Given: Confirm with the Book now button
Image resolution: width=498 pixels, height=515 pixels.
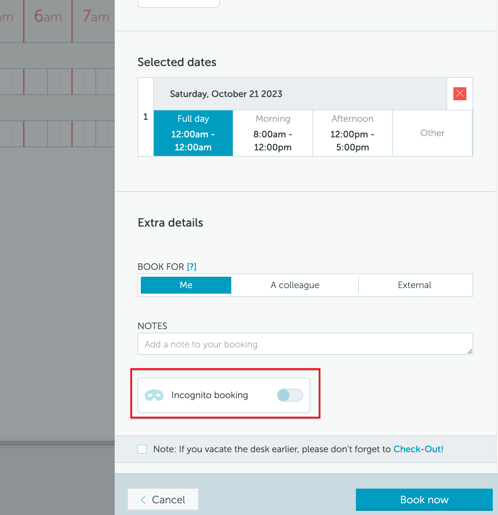Looking at the screenshot, I should tap(424, 500).
